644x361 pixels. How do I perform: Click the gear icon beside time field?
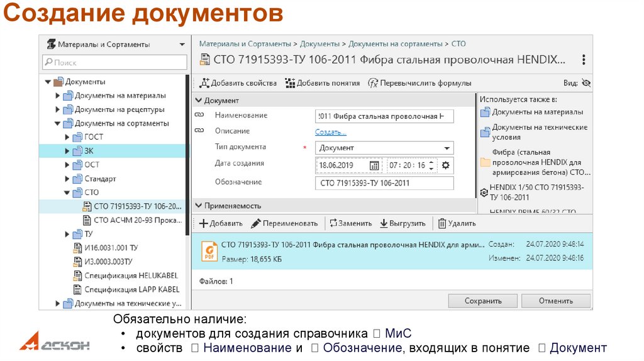[x=446, y=165]
